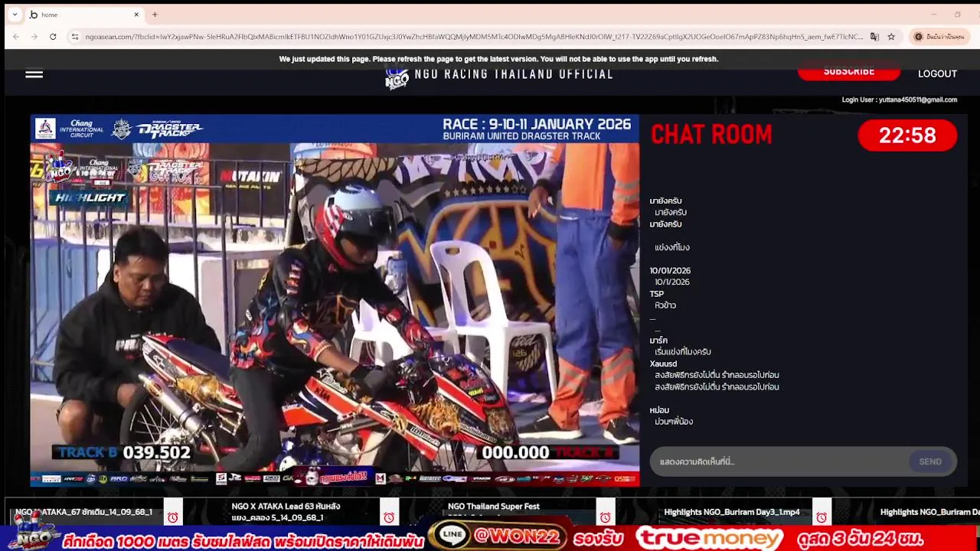
Task: Expand the tab search dropdown arrow
Action: tap(15, 15)
